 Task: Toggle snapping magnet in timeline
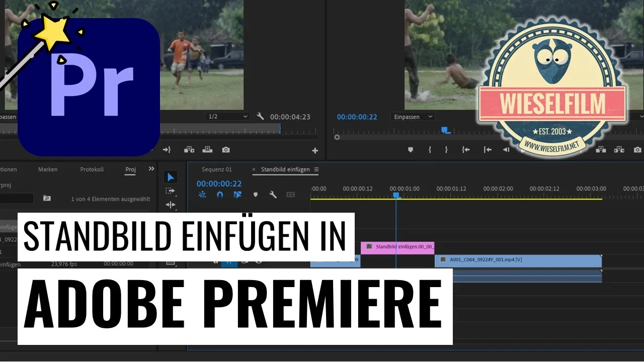click(x=220, y=195)
